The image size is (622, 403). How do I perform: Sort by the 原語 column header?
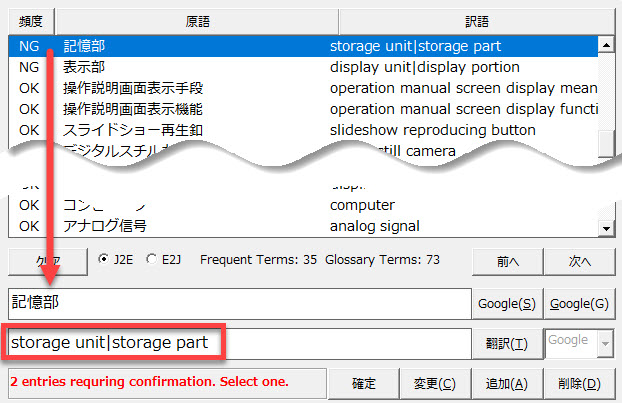click(196, 21)
